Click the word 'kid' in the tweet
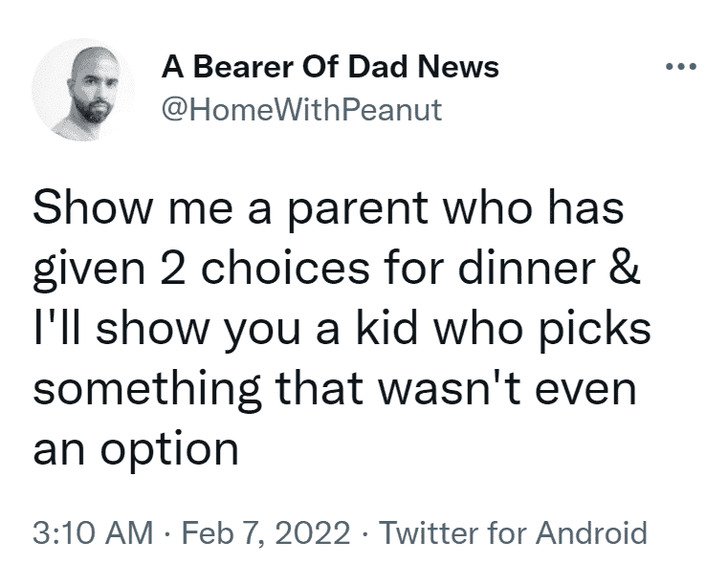The image size is (728, 585). point(387,329)
